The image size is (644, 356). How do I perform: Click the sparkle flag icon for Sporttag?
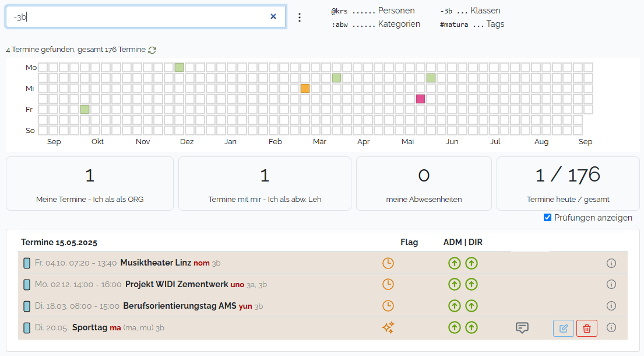pos(388,328)
